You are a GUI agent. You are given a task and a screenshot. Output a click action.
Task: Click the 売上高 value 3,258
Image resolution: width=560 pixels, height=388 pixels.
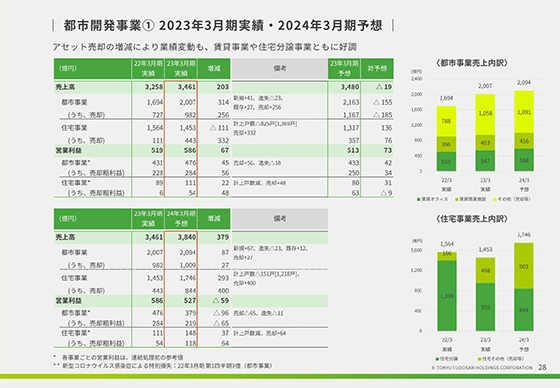[154, 87]
